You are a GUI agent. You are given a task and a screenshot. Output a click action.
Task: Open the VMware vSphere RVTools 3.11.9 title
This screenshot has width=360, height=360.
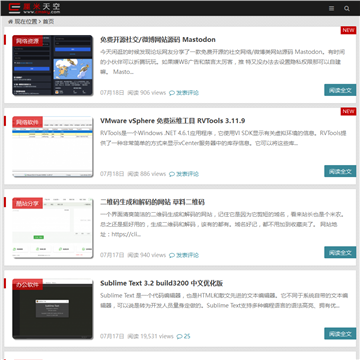click(173, 121)
